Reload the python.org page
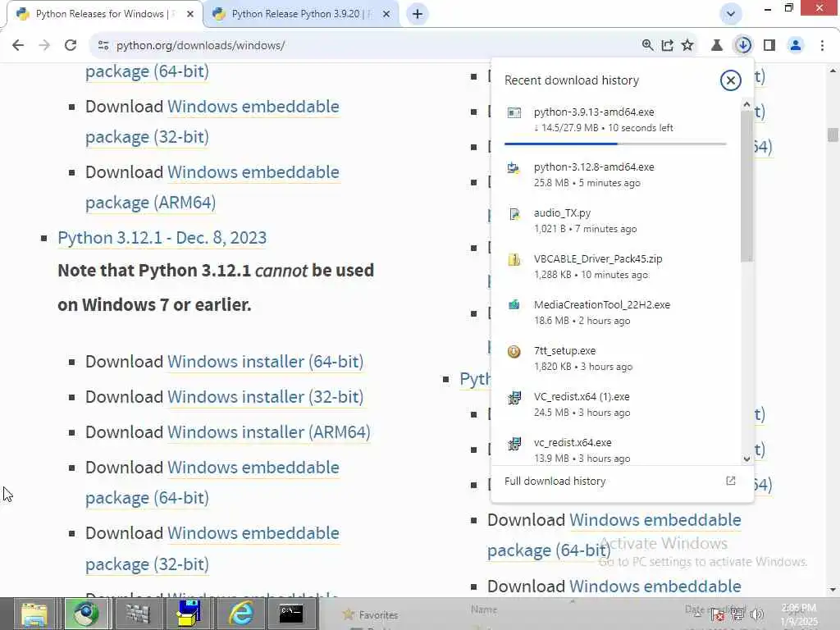This screenshot has height=630, width=840. pos(71,46)
